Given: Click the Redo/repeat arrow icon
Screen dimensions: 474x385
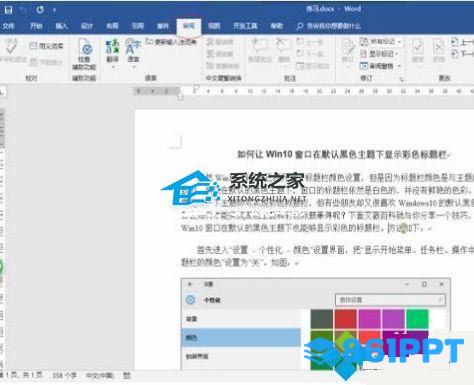Looking at the screenshot, I should click(40, 10).
